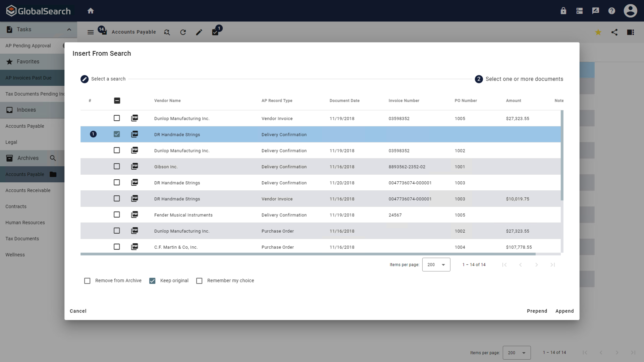Viewport: 644px width, 362px height.
Task: Enable Remember my choice checkbox
Action: click(x=199, y=281)
